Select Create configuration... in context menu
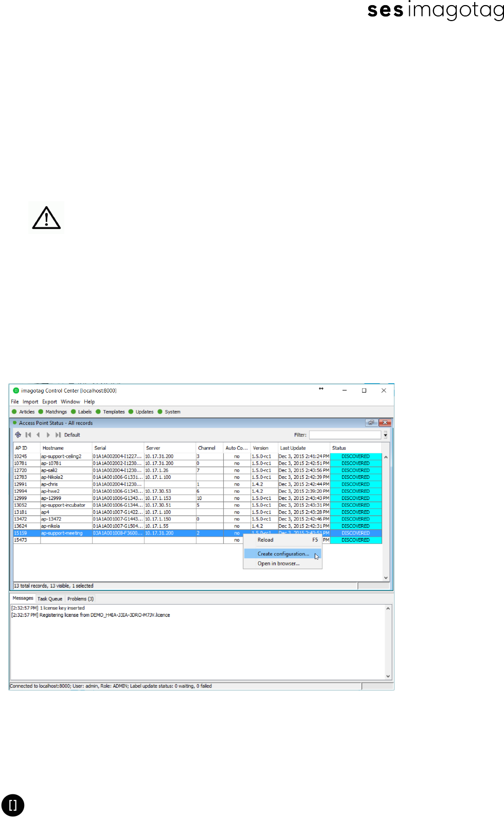This screenshot has width=504, height=818. point(282,554)
